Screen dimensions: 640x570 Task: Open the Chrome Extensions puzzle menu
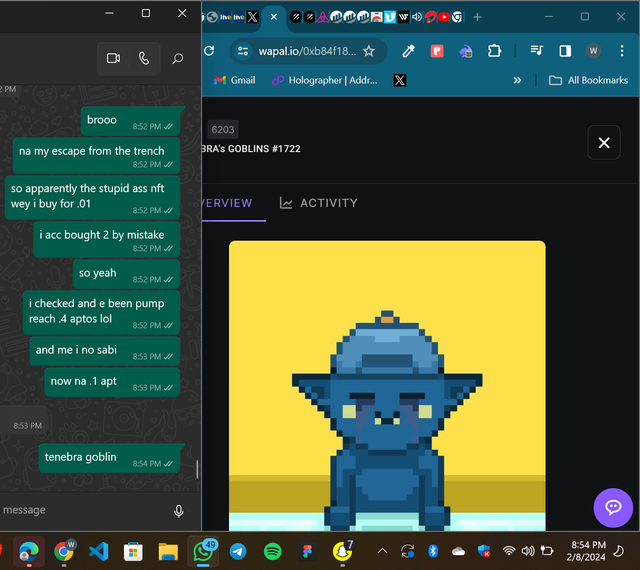coord(494,51)
